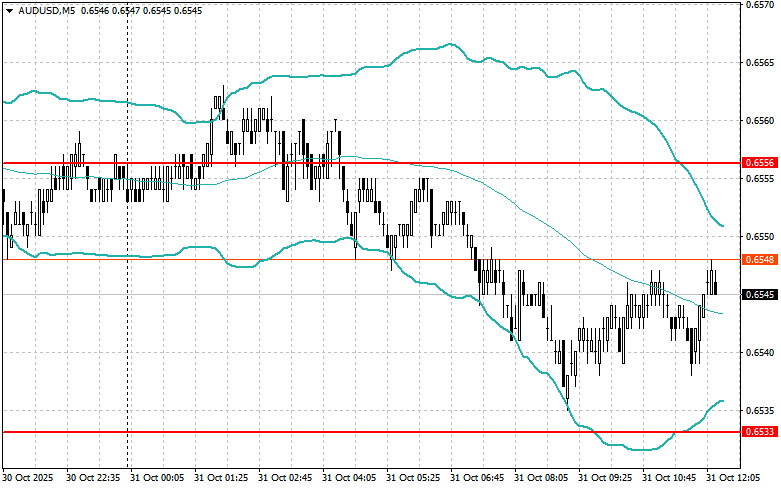Image resolution: width=781 pixels, height=489 pixels.
Task: Click the 0.6570 price scale value
Action: (x=760, y=5)
